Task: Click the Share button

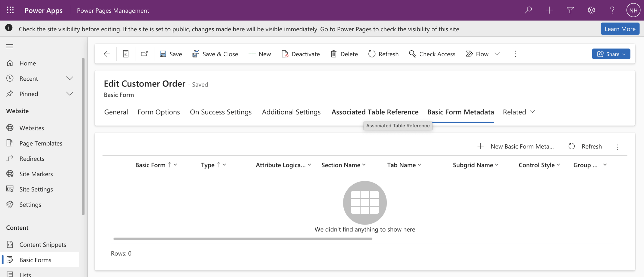Action: tap(611, 54)
